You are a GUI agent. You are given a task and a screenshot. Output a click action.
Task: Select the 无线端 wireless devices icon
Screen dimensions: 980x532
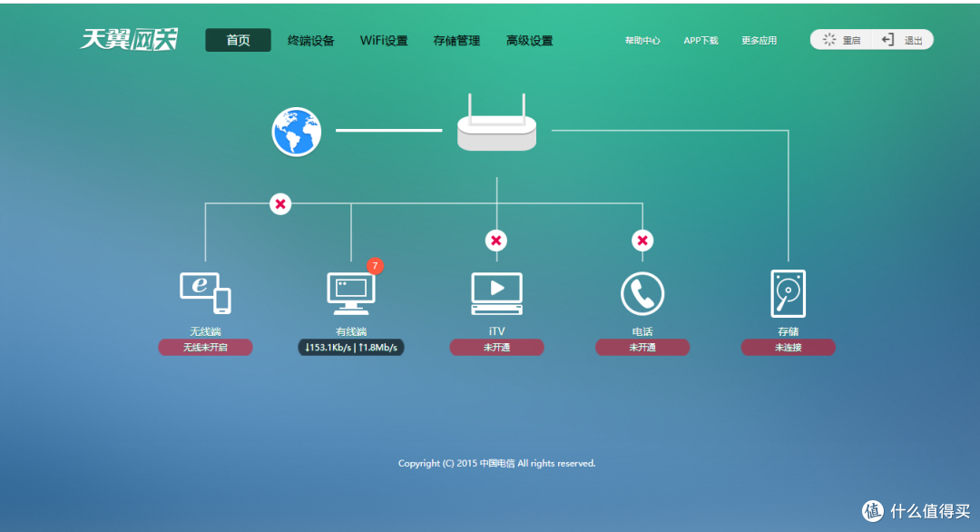coord(206,293)
